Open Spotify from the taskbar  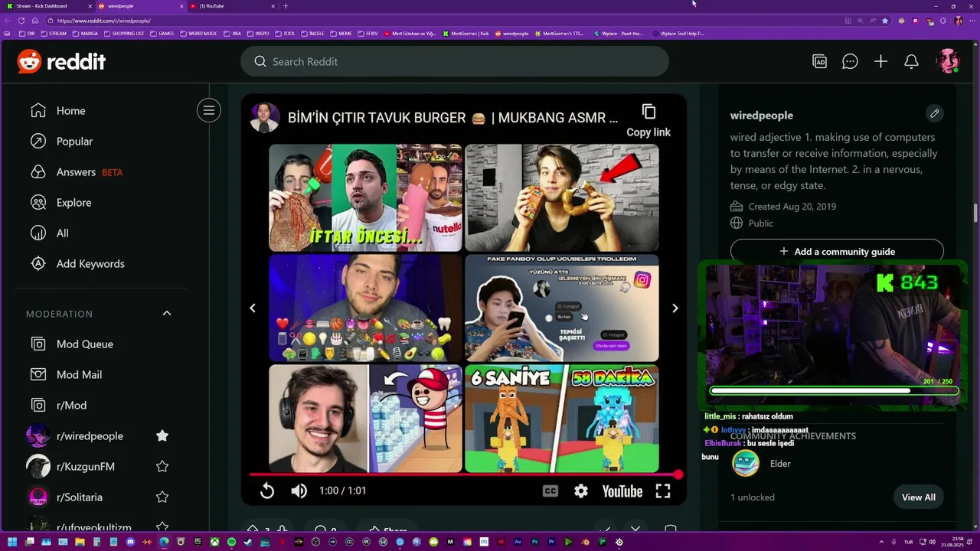(231, 542)
